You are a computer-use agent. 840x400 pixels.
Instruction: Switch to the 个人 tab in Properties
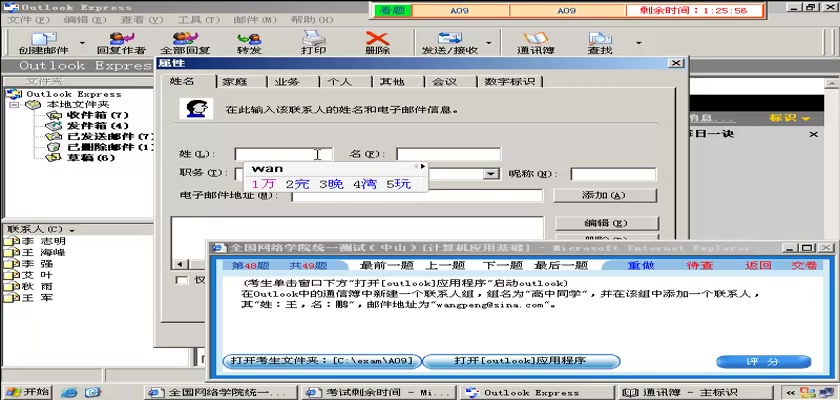[x=340, y=82]
